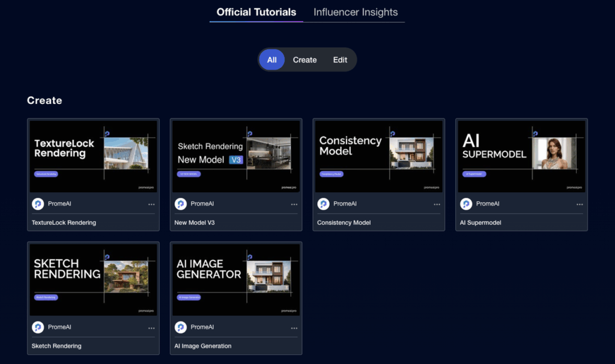
Task: Open the Influencer Insights tab
Action: (356, 12)
